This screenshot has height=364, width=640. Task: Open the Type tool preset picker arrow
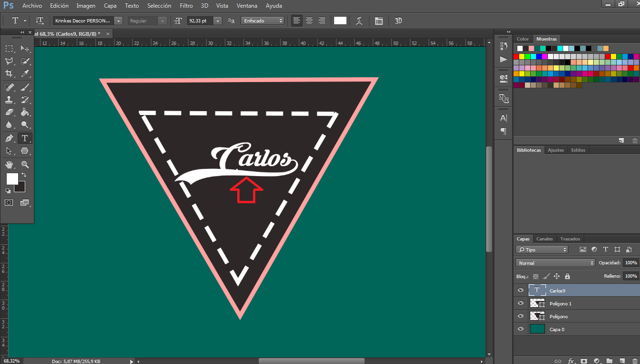coord(25,21)
